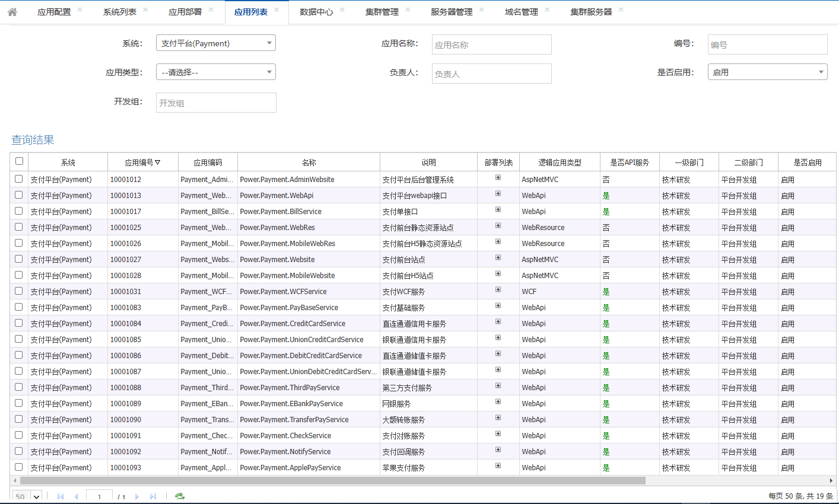Go to last page of results
The width and height of the screenshot is (839, 504).
point(153,496)
